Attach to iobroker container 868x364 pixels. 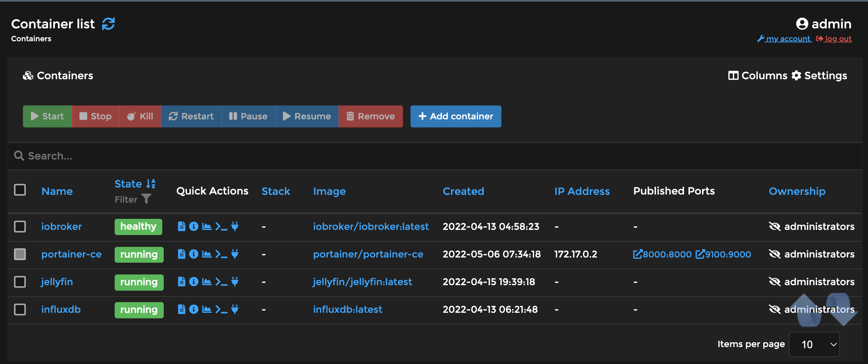[x=235, y=226]
